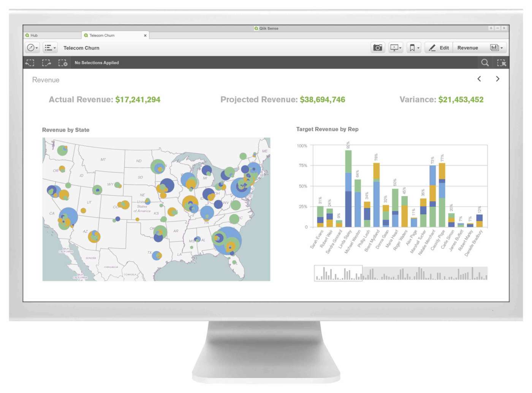The width and height of the screenshot is (532, 393).
Task: Click the Actual Revenue KPI value $17,241,294
Action: pyautogui.click(x=138, y=100)
